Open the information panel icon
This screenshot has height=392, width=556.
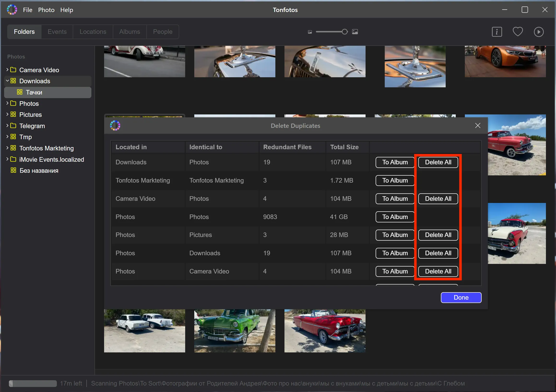click(497, 31)
